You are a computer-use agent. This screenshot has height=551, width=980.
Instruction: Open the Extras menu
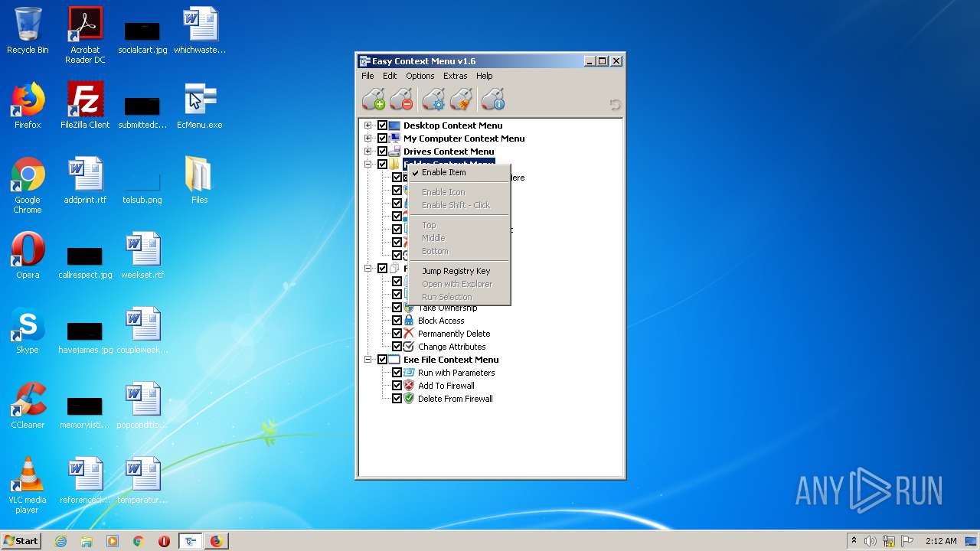[455, 76]
